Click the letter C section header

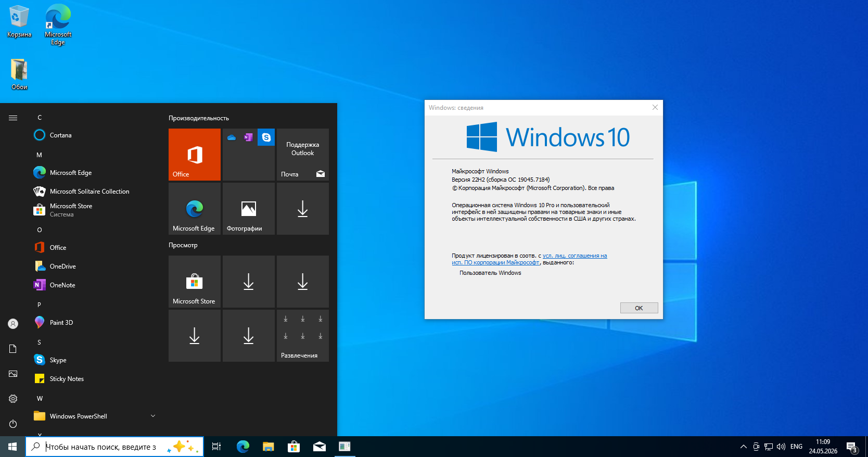pos(40,118)
